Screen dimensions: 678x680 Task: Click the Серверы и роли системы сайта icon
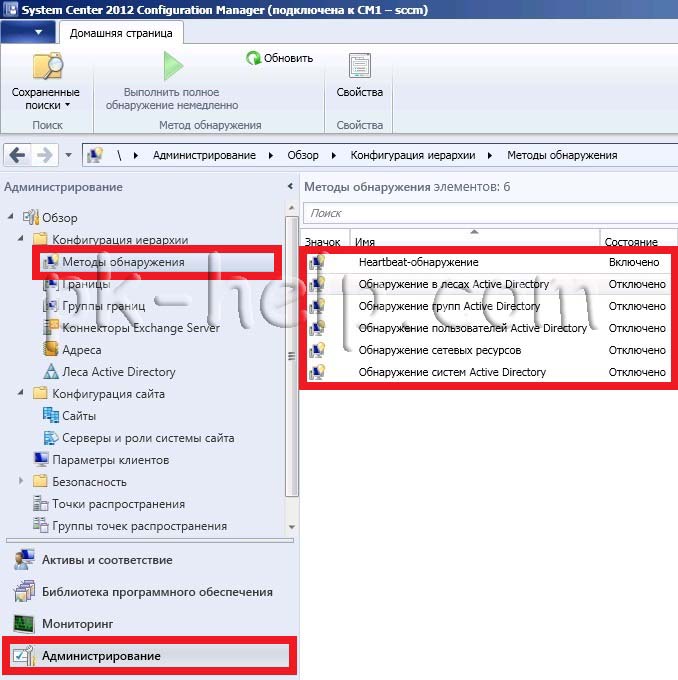51,438
